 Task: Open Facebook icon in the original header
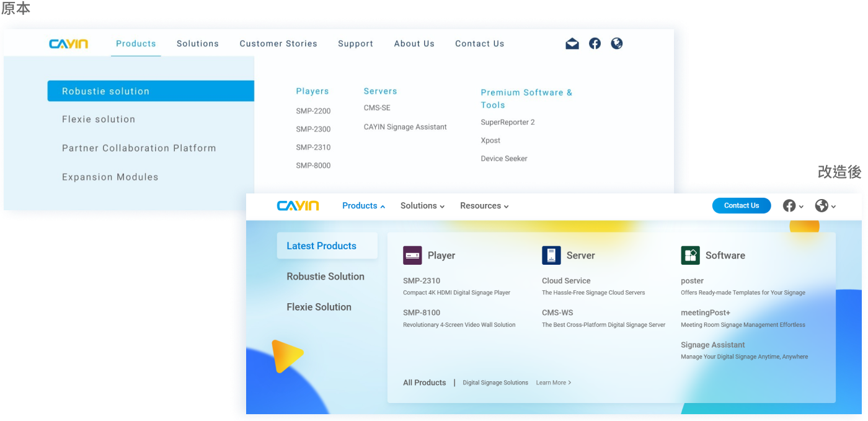point(595,43)
